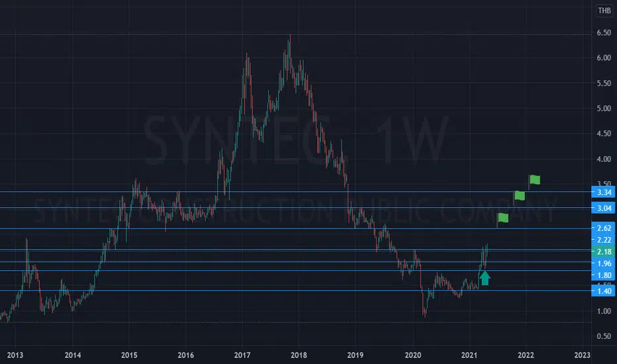
Task: Click 2017 on the time axis
Action: pyautogui.click(x=242, y=355)
